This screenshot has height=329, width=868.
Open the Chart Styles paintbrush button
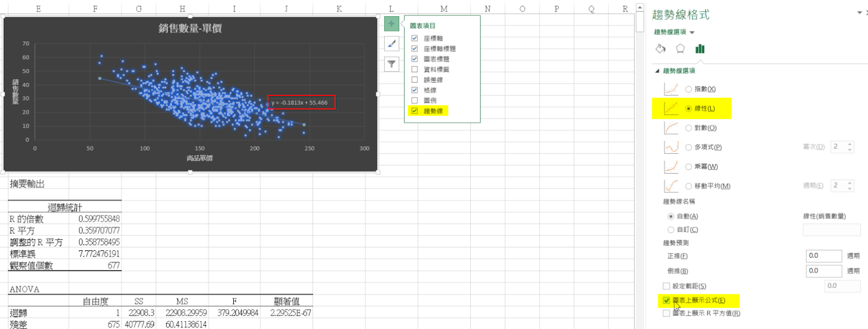tap(391, 44)
